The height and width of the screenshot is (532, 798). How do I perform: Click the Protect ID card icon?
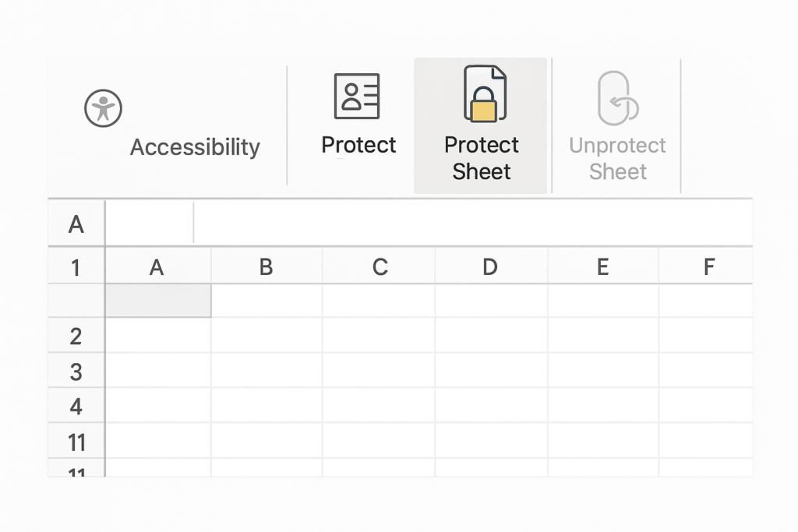click(357, 96)
